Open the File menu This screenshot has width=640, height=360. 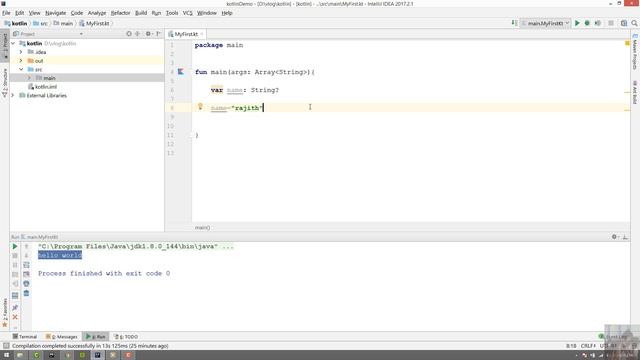tap(6, 13)
